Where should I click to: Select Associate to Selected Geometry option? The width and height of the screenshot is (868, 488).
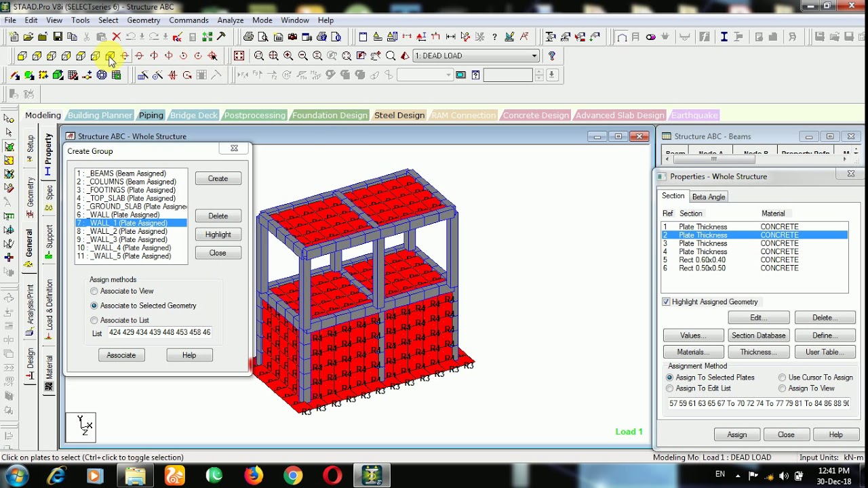point(94,306)
